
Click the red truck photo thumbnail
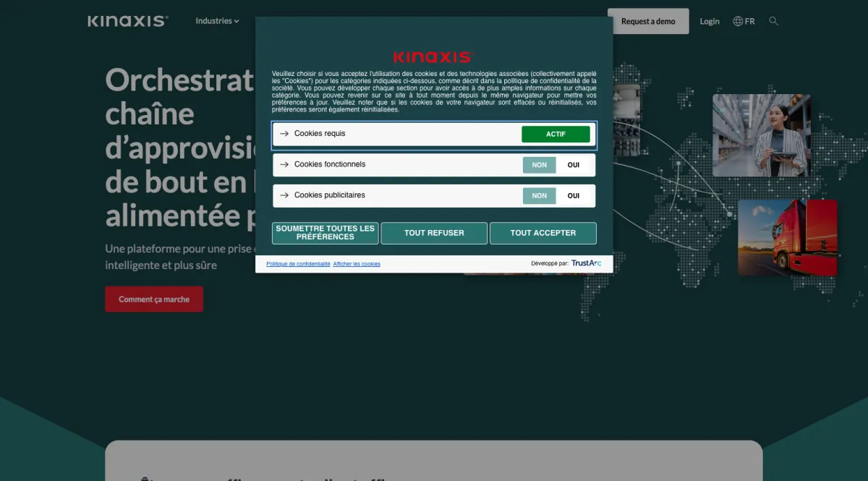(x=787, y=238)
